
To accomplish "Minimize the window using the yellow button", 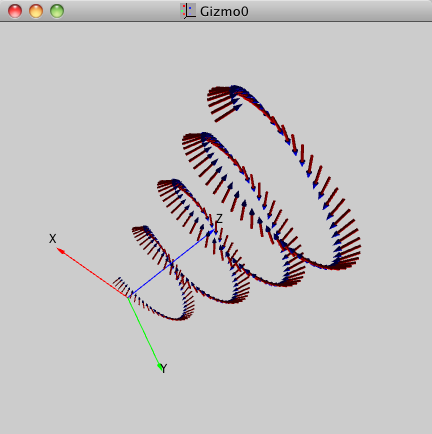I will [36, 11].
